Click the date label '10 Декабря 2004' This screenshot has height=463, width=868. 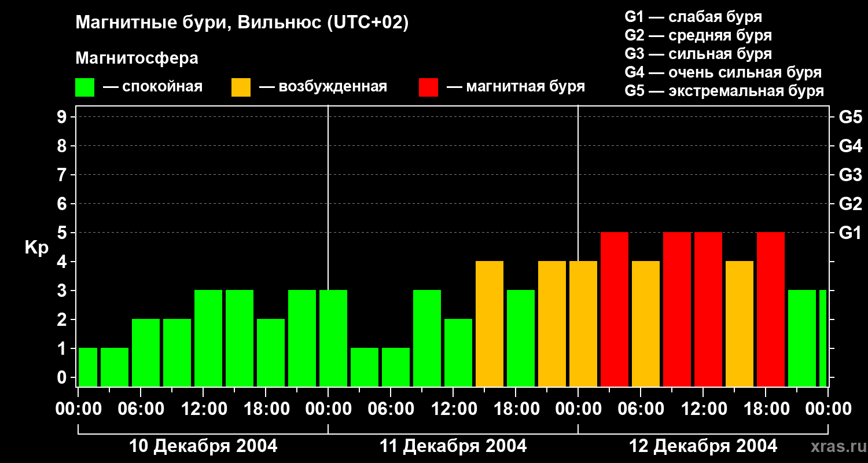pyautogui.click(x=203, y=446)
